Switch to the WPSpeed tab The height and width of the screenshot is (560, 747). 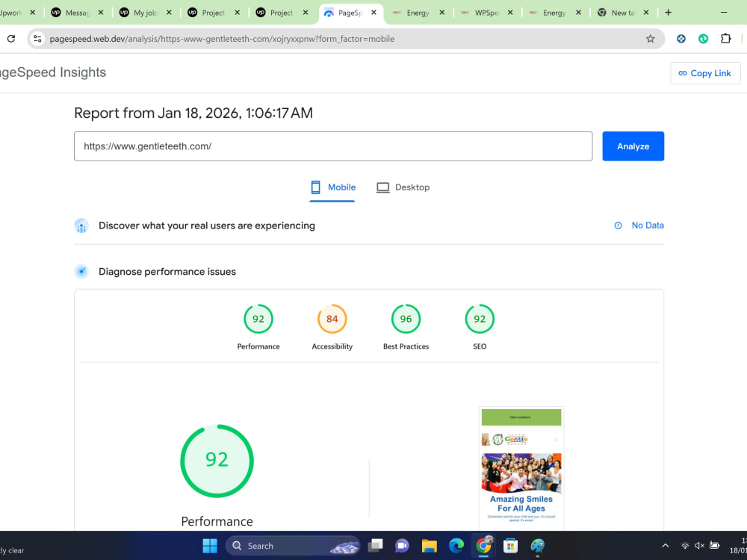pyautogui.click(x=480, y=13)
